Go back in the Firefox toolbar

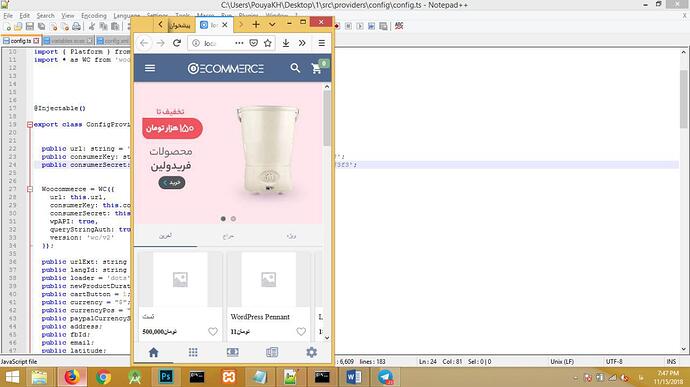click(144, 43)
